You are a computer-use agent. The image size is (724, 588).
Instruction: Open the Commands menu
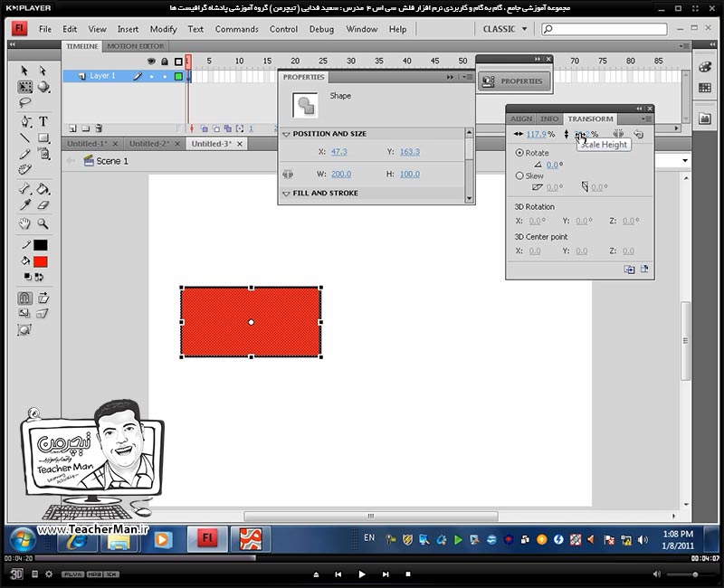[x=237, y=29]
